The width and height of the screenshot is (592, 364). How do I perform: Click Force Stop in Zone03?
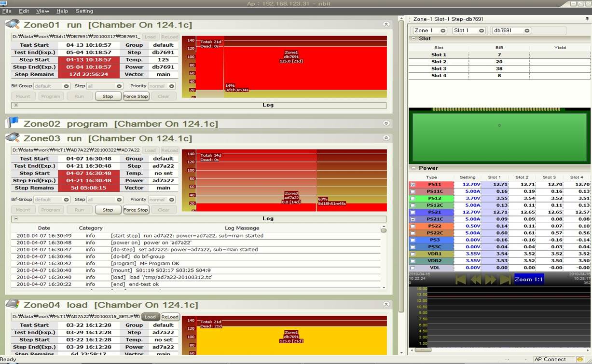tap(136, 210)
